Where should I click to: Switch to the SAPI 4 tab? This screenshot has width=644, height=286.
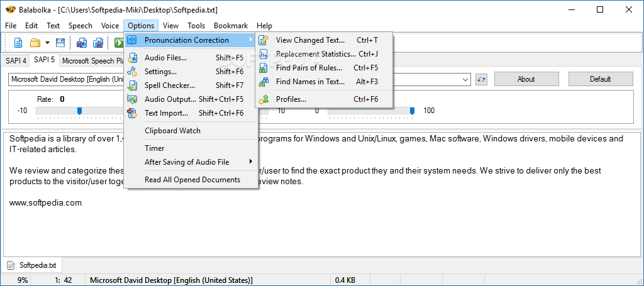[16, 61]
